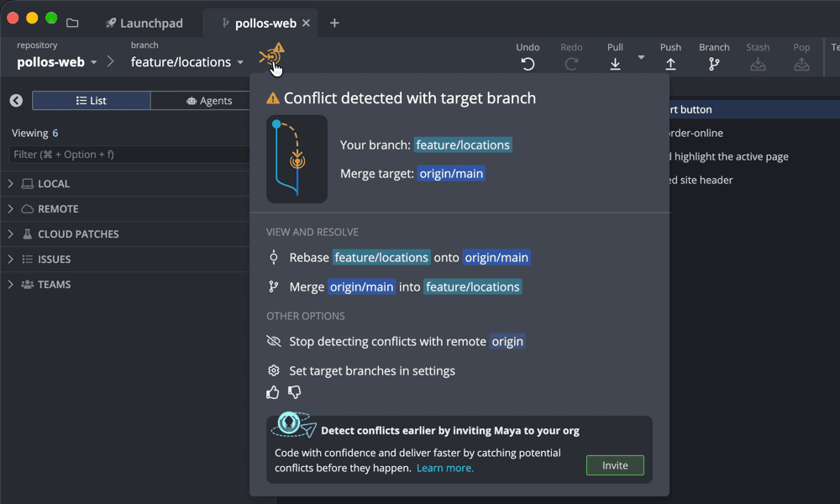
Task: Focus the Filter branches input field
Action: 129,155
